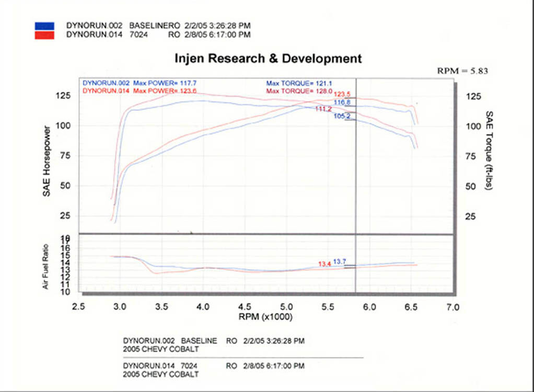Click the red DYNORUN.014 legend swatch

tap(44, 34)
